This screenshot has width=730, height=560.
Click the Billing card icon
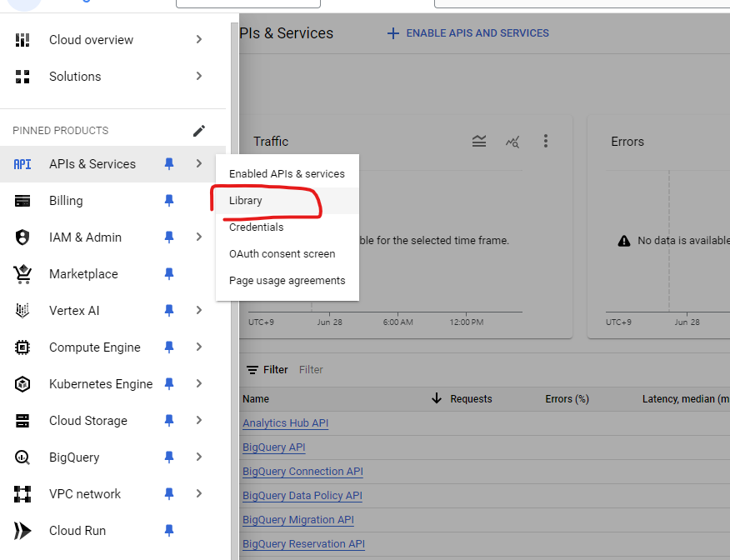[x=22, y=201]
